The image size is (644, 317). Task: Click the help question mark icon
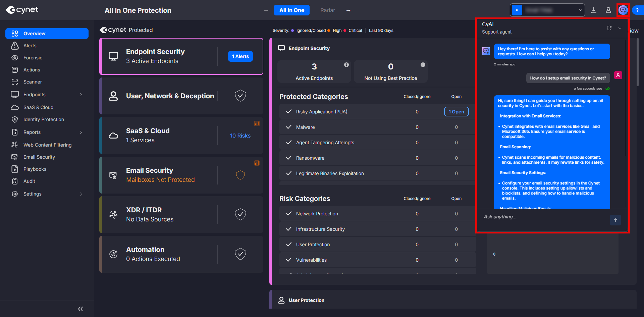[637, 10]
